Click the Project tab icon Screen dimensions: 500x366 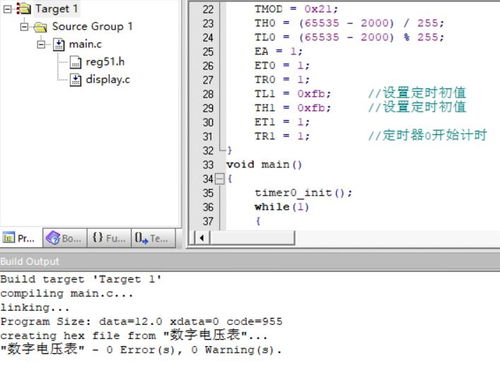point(9,238)
